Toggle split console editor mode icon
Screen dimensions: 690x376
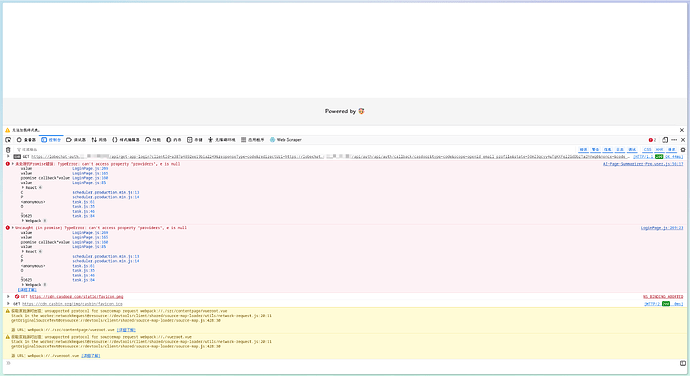click(x=683, y=363)
